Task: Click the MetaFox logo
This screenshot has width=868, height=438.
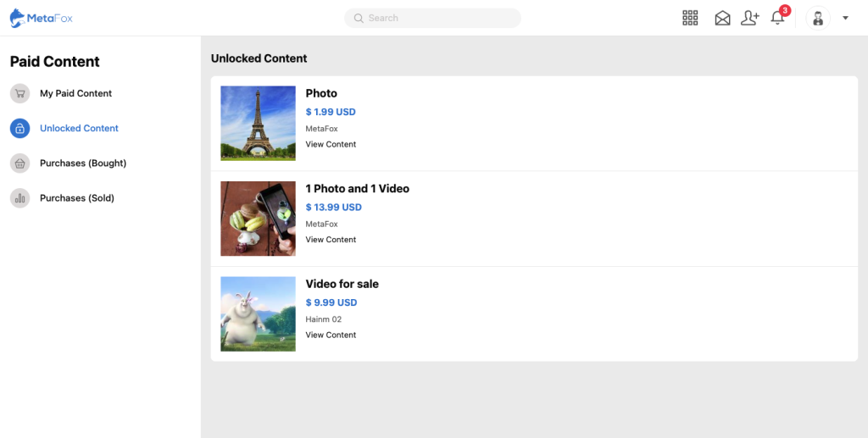Action: coord(42,19)
